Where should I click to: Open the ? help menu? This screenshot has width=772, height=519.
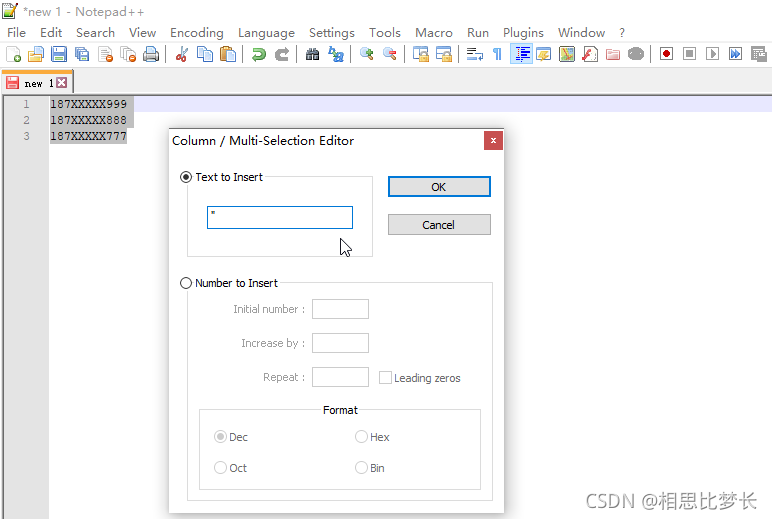tap(622, 32)
